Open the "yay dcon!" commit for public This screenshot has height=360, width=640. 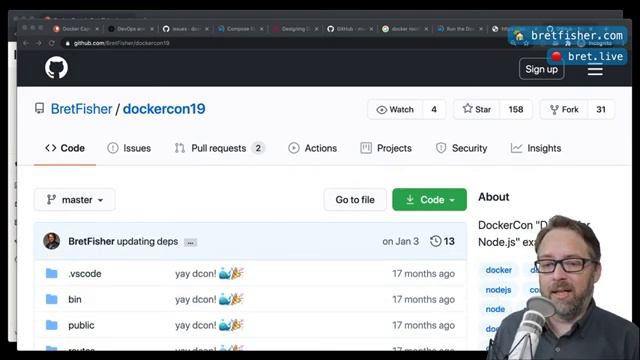point(209,325)
